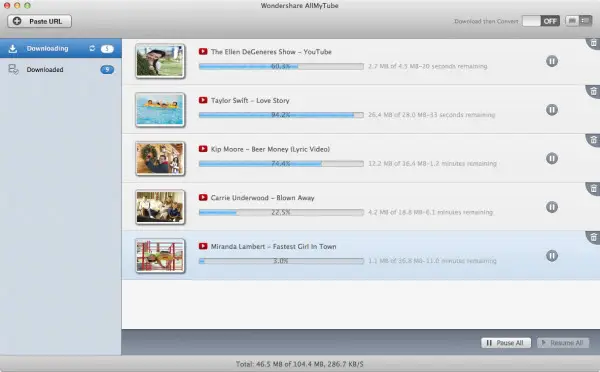Screen dimensions: 600x372
Task: Click the Downloaded library icon in sidebar
Action: [x=13, y=69]
